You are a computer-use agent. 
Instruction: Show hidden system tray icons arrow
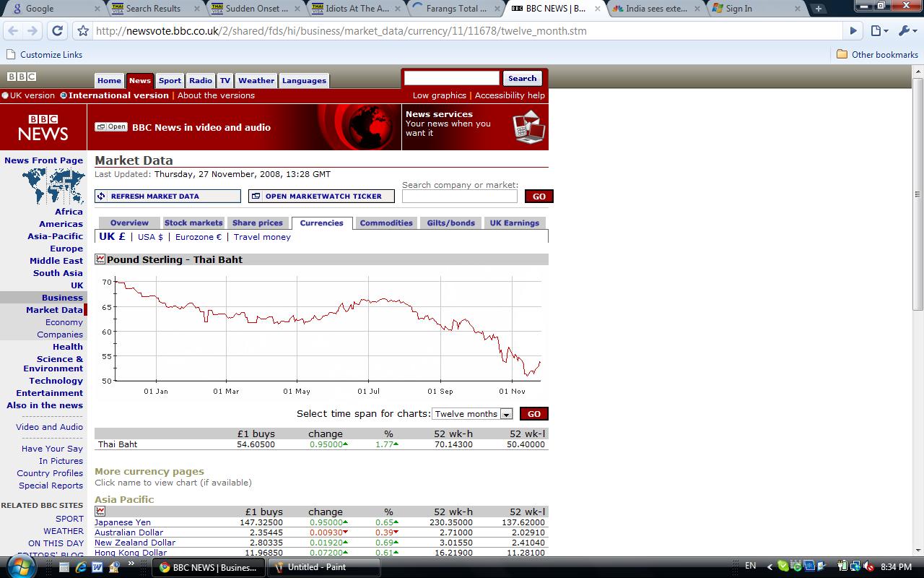(x=770, y=567)
